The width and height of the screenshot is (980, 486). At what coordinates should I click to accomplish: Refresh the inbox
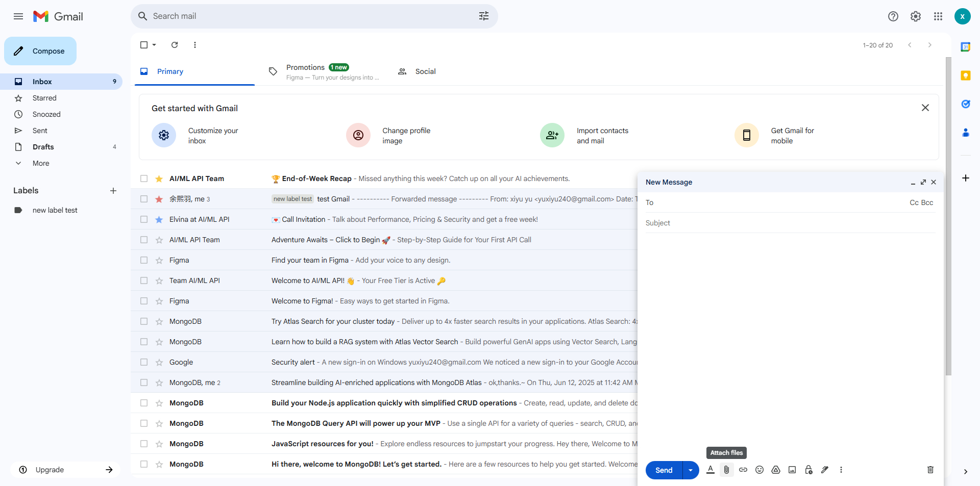point(175,45)
